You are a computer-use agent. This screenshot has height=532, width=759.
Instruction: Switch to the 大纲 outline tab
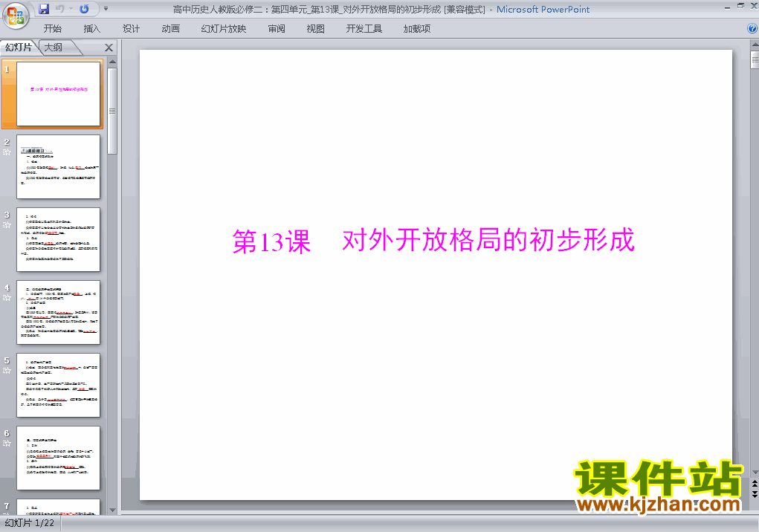[54, 48]
